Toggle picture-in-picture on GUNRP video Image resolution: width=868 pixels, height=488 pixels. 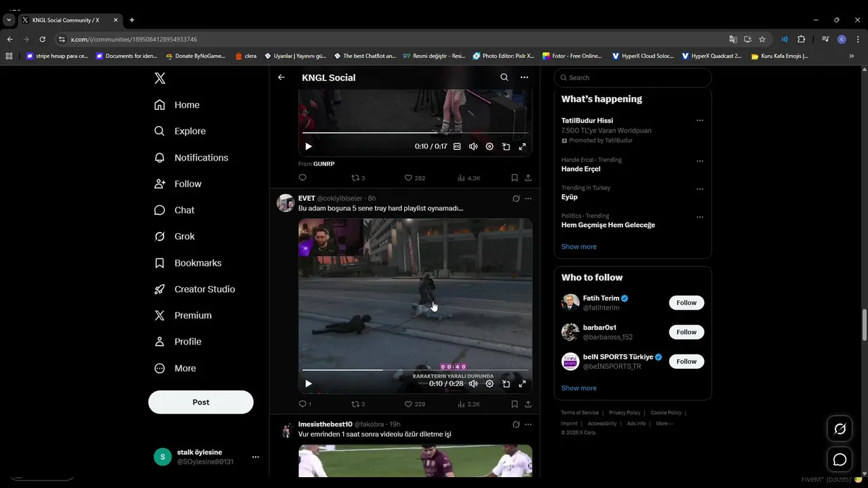tap(506, 146)
